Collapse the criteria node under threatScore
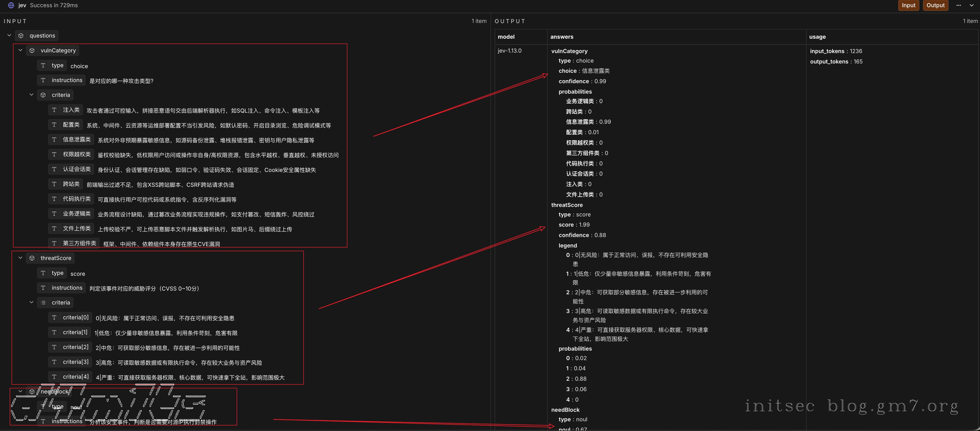Viewport: 980px width, 431px height. click(31, 302)
